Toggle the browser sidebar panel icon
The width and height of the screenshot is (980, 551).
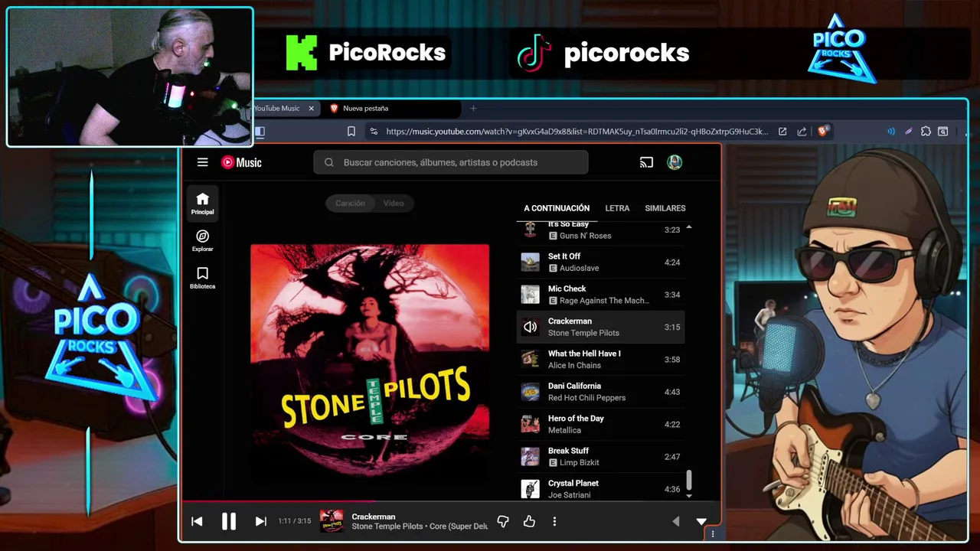click(260, 132)
